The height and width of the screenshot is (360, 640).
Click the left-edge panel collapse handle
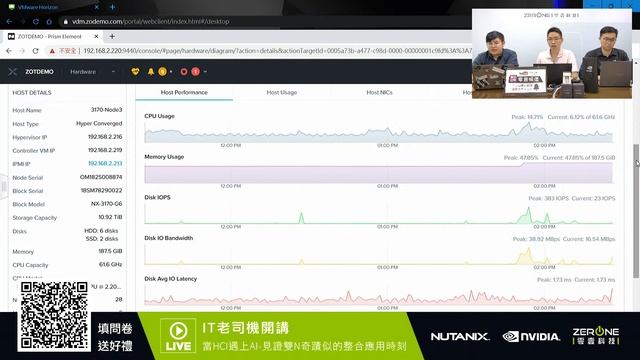[4, 187]
